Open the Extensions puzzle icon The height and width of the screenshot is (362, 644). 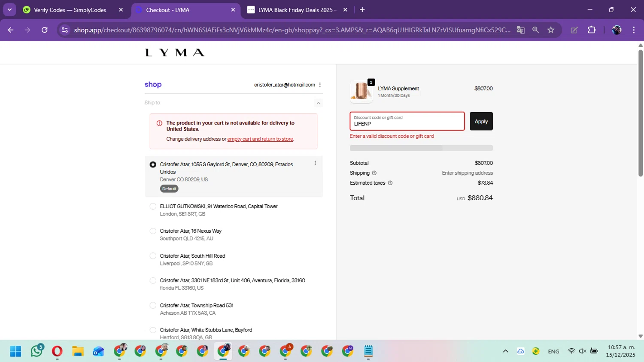pos(592,30)
